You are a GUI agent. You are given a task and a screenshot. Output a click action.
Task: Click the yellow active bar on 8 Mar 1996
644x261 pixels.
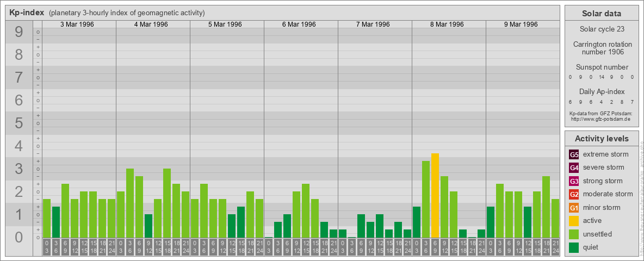[x=435, y=195]
